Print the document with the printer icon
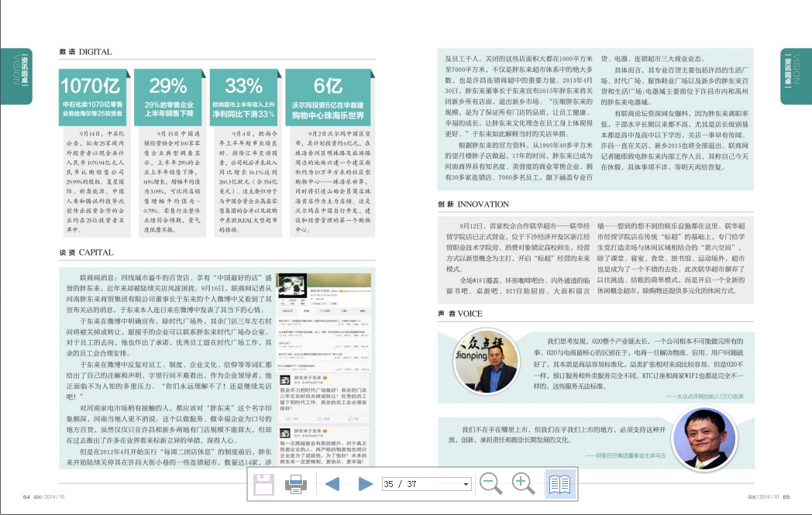 296,485
